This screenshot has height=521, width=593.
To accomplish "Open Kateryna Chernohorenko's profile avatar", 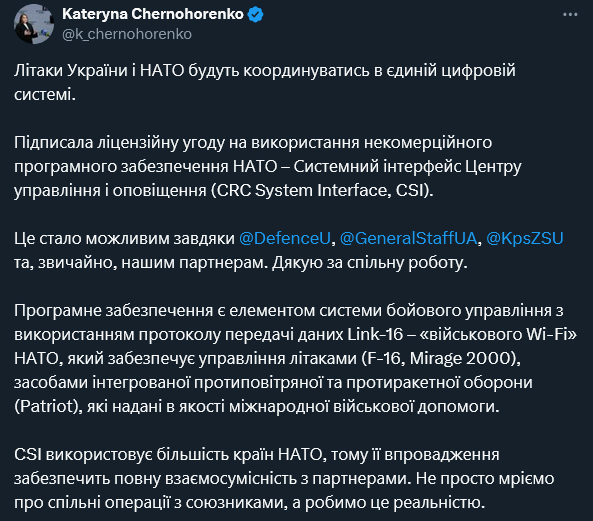I will (34, 24).
